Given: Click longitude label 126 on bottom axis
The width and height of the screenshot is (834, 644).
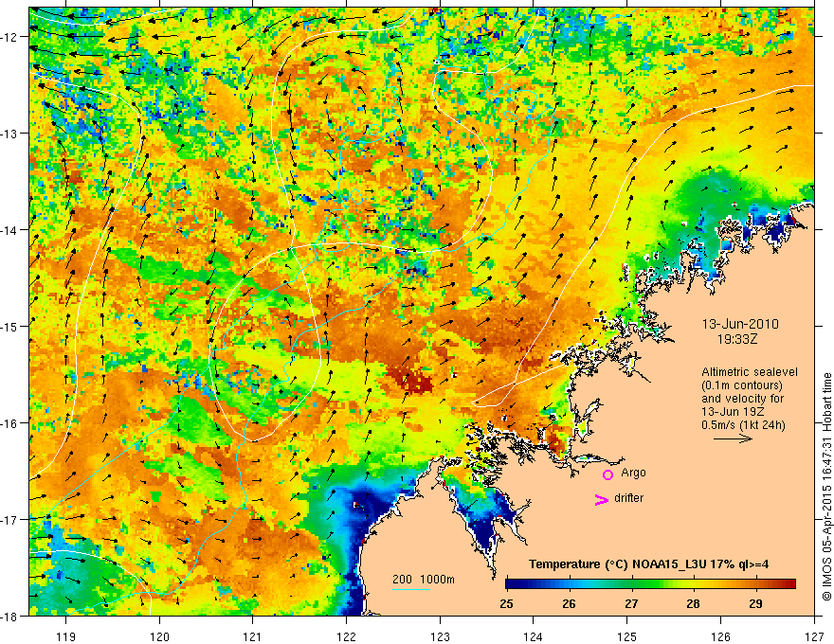Looking at the screenshot, I should point(720,636).
